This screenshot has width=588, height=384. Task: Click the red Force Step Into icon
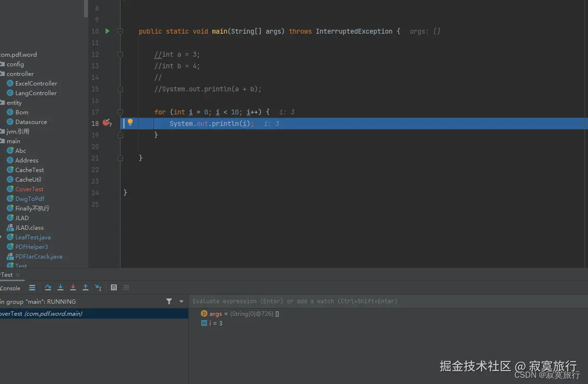pos(73,287)
